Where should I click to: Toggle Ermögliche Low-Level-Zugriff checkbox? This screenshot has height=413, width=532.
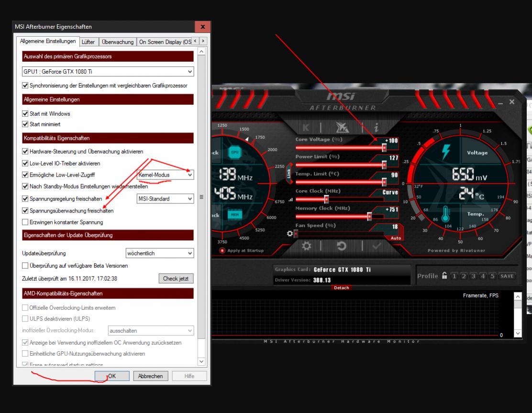(25, 175)
